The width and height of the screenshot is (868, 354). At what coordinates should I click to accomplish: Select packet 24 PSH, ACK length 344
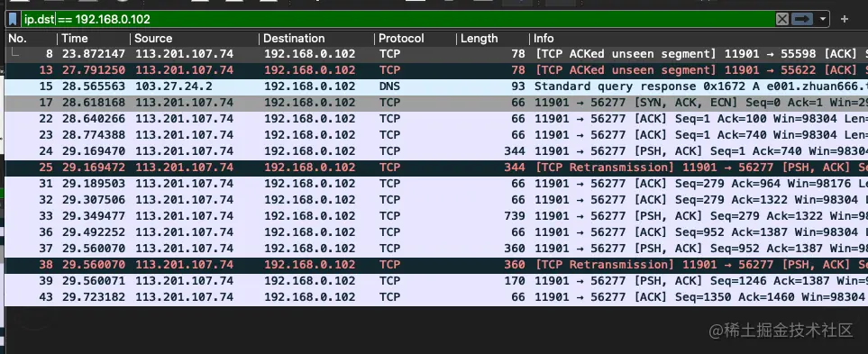click(x=436, y=151)
